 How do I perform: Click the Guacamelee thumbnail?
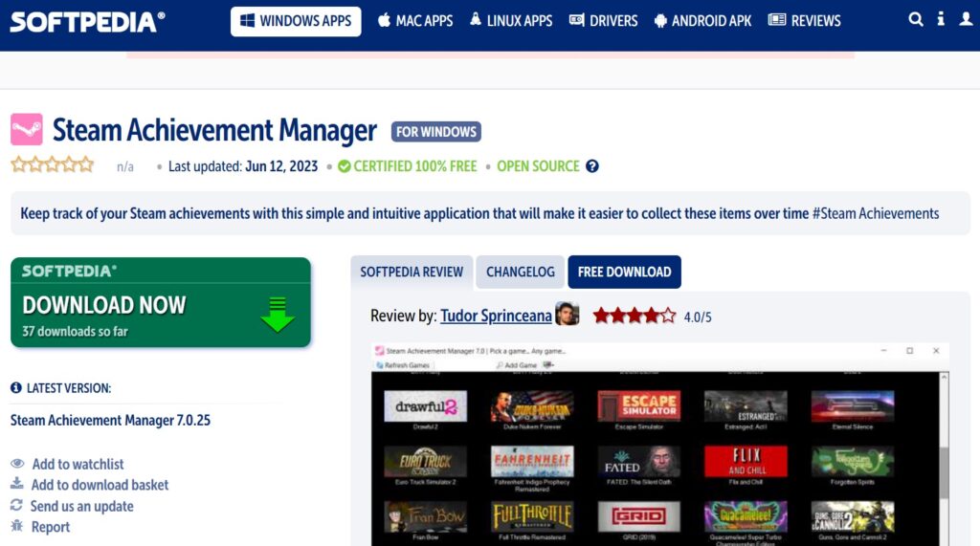(x=746, y=516)
